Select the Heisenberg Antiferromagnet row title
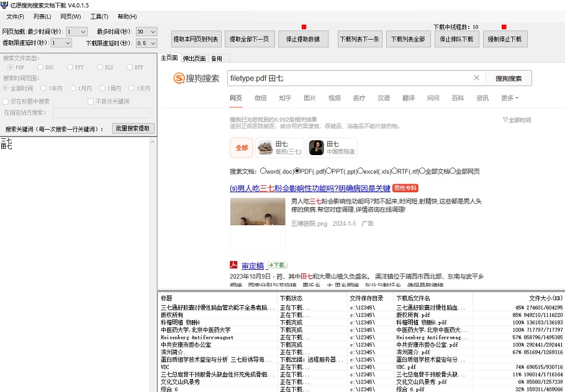This screenshot has width=565, height=392. [197, 337]
